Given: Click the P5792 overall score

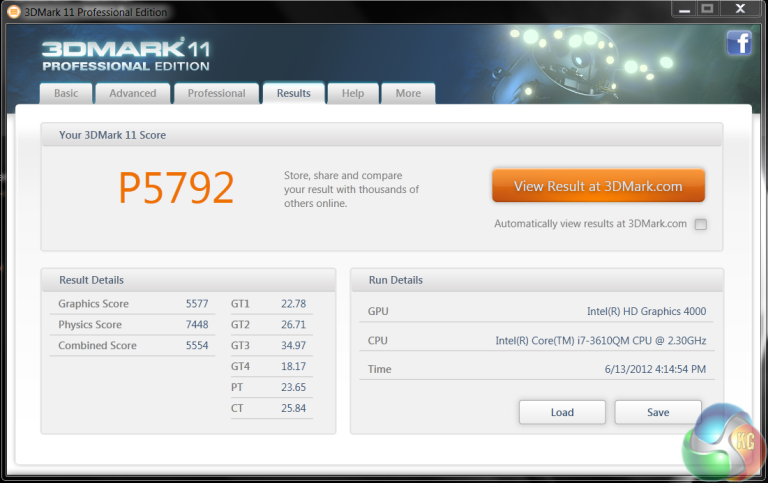Looking at the screenshot, I should pyautogui.click(x=176, y=188).
